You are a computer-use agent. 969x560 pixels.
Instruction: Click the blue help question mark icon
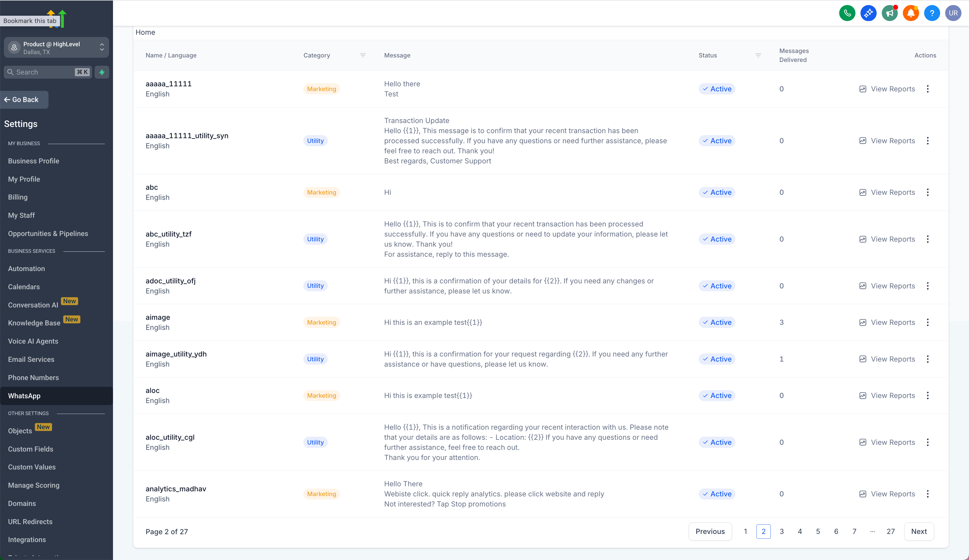pyautogui.click(x=932, y=13)
